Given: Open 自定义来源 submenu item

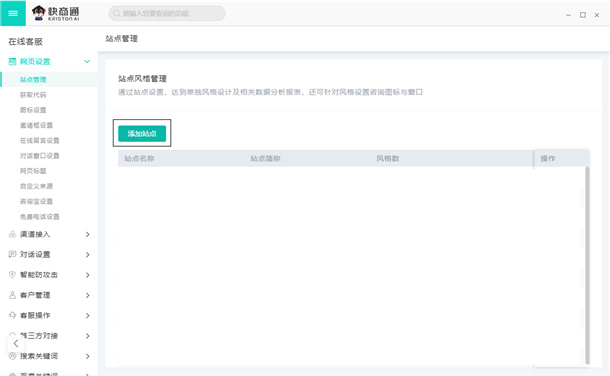Looking at the screenshot, I should [x=36, y=186].
